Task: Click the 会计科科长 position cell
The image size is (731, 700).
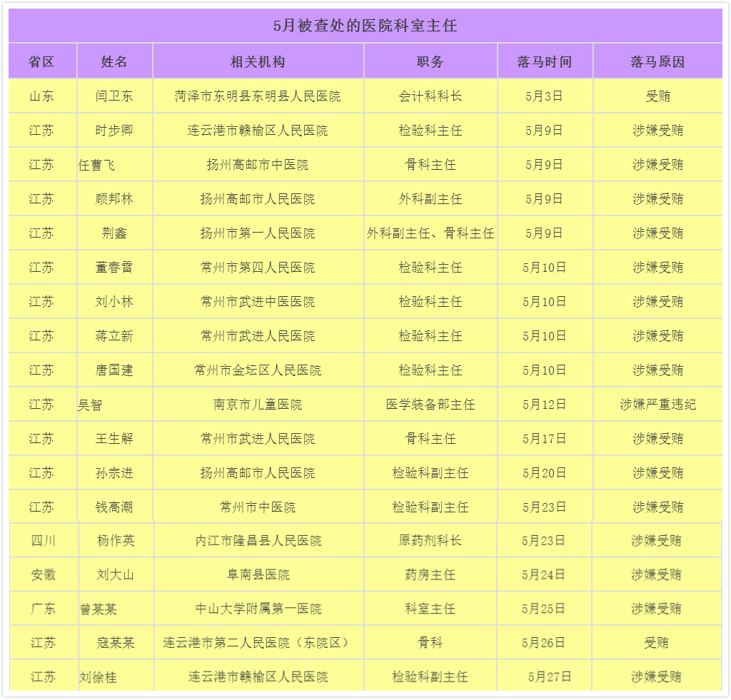Action: click(x=430, y=96)
